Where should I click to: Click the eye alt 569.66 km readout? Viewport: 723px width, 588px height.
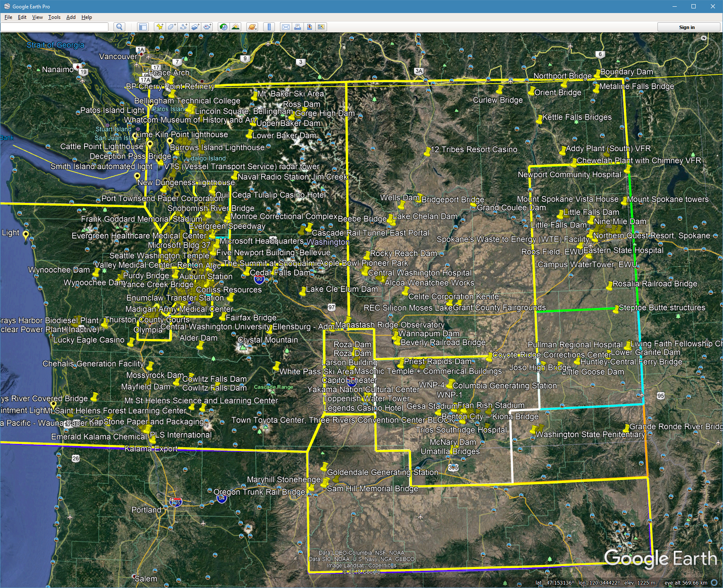[686, 583]
